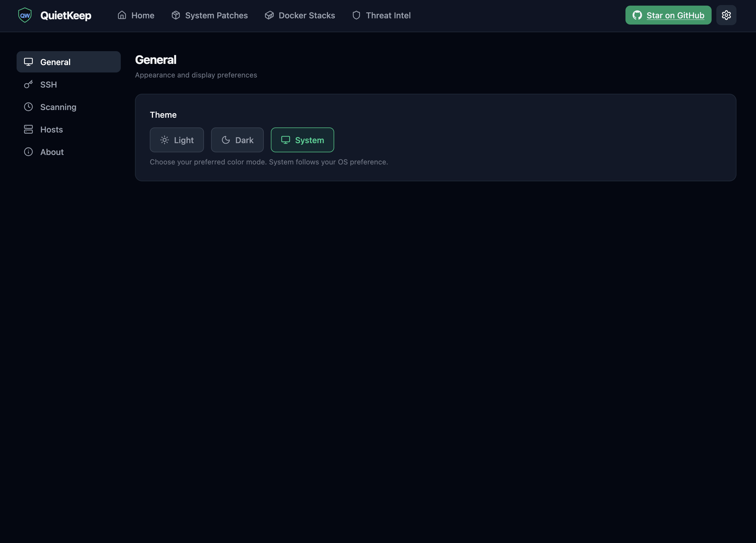756x543 pixels.
Task: Open the Hosts settings section
Action: pyautogui.click(x=52, y=129)
